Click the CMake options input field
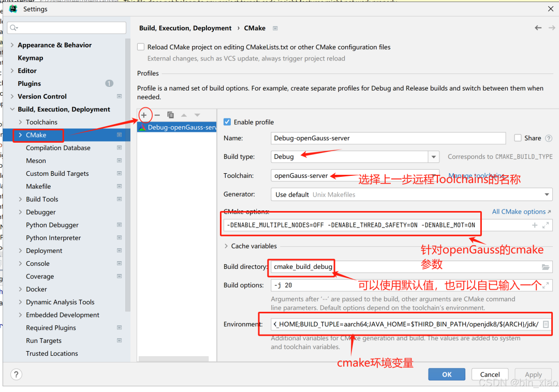This screenshot has width=559, height=392. point(388,225)
